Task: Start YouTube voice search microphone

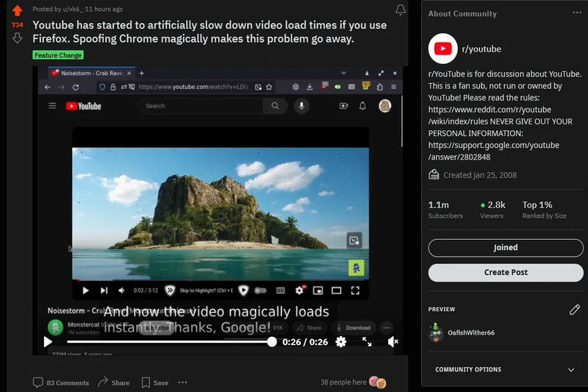Action: click(301, 106)
